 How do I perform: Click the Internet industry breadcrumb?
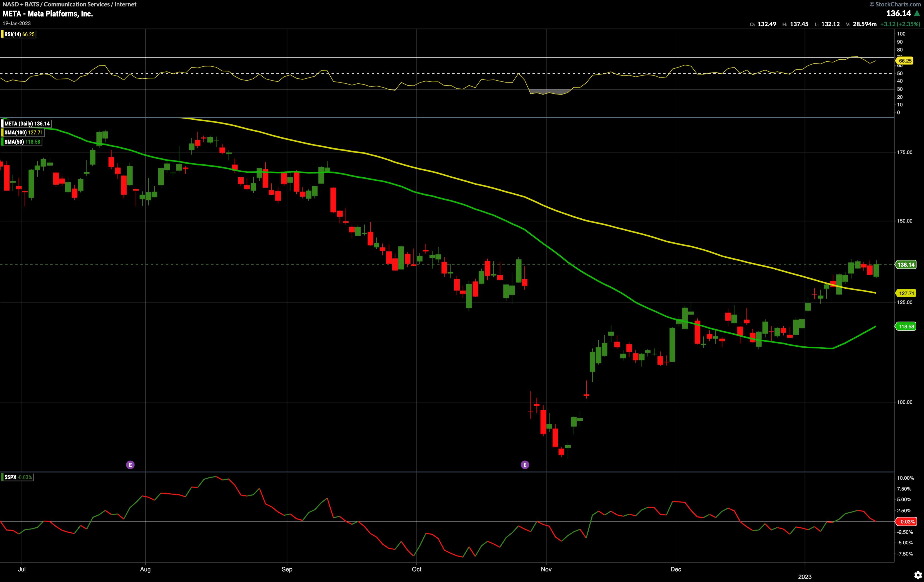pyautogui.click(x=125, y=4)
